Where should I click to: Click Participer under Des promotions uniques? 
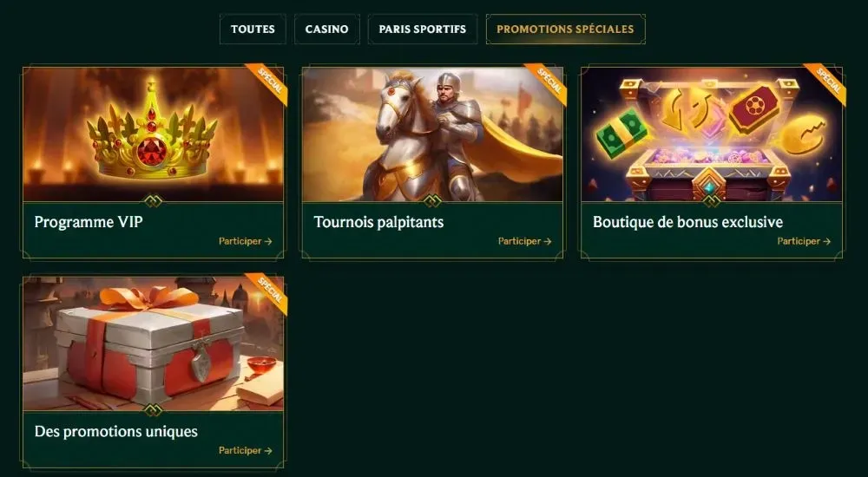coord(246,450)
